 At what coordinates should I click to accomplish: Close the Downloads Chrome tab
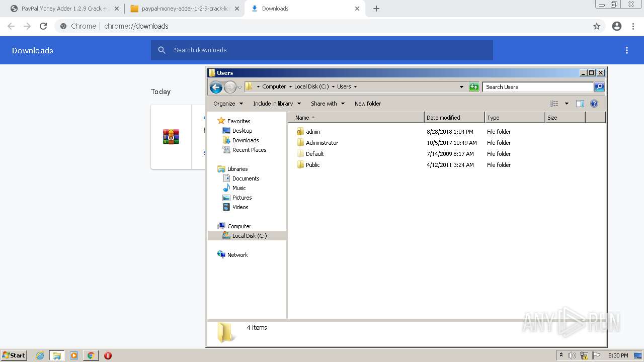(357, 9)
